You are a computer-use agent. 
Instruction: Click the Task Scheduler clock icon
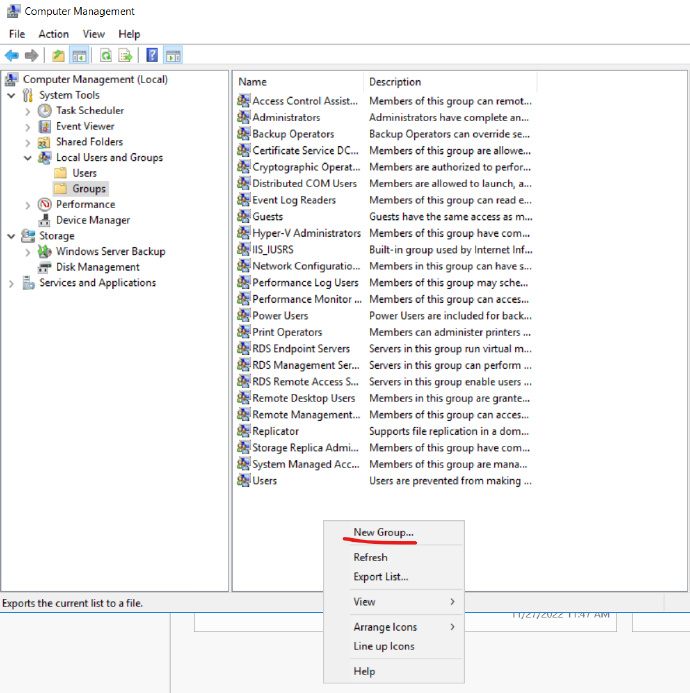coord(45,110)
